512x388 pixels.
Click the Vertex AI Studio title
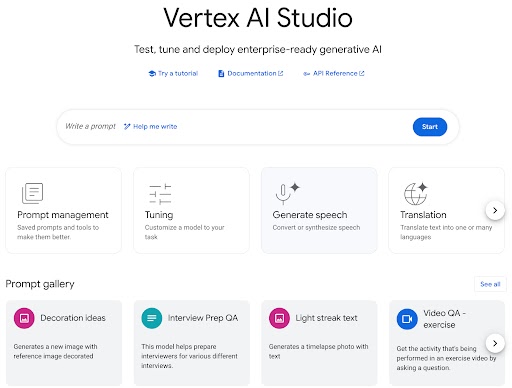tap(258, 18)
